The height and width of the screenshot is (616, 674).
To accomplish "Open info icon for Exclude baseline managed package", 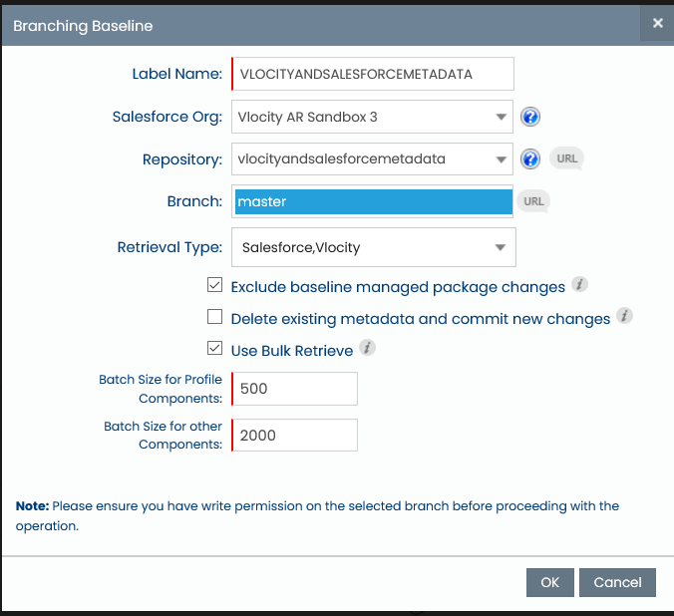I will pos(579,286).
